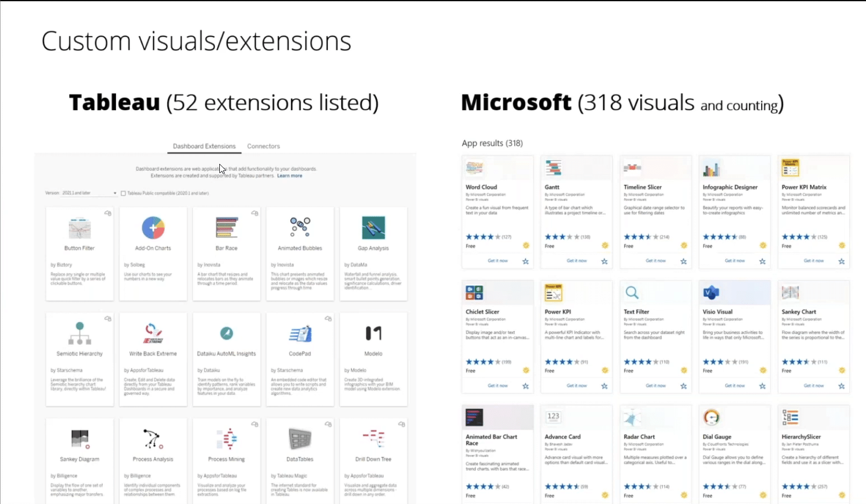The width and height of the screenshot is (866, 504).
Task: Select the Chiclet Slicer icon
Action: pos(475,292)
